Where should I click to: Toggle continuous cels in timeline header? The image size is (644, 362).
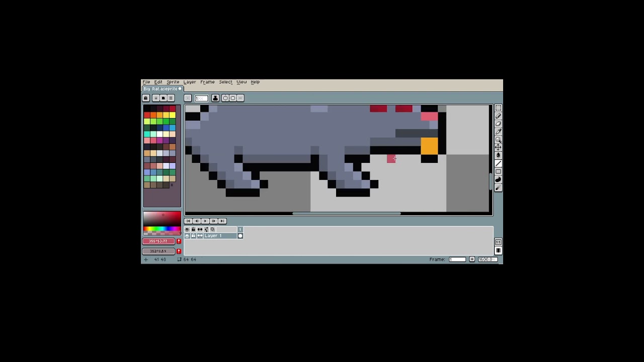[x=200, y=229]
